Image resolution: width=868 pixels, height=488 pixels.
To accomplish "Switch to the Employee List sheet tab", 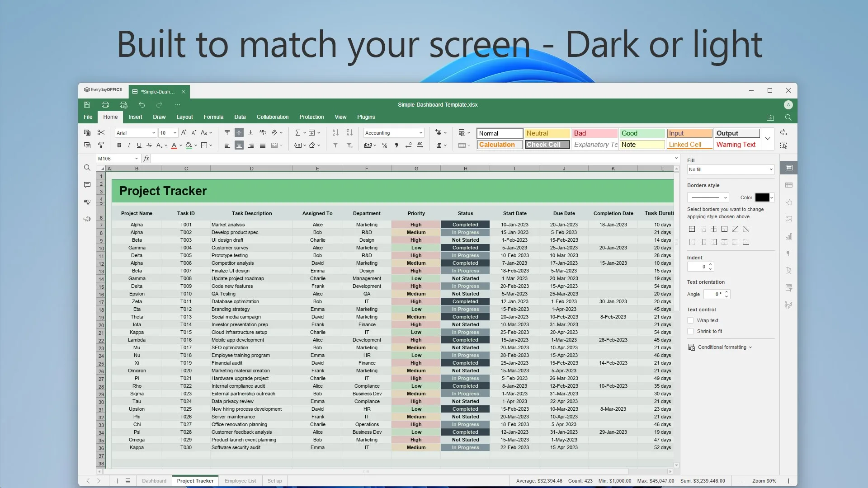I will coord(240,481).
